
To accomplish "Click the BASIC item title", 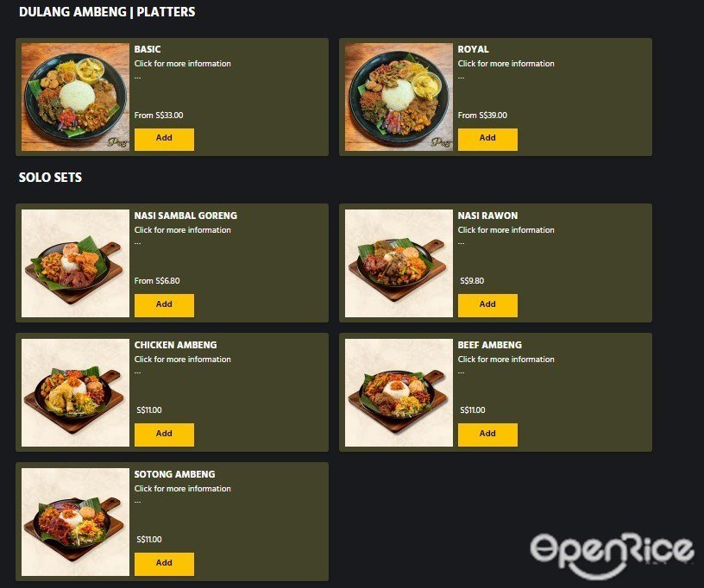I will point(148,49).
